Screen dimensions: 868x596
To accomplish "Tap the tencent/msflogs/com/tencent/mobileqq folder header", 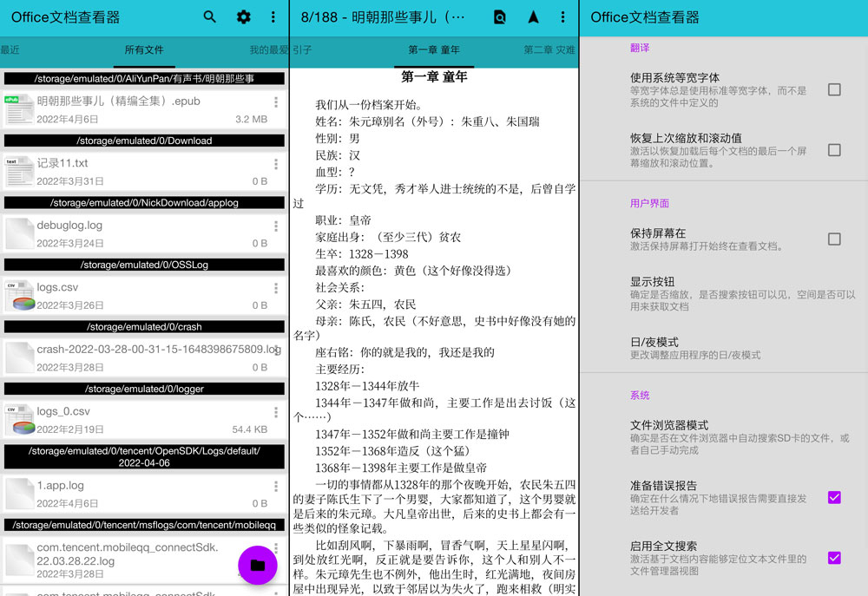I will (144, 525).
